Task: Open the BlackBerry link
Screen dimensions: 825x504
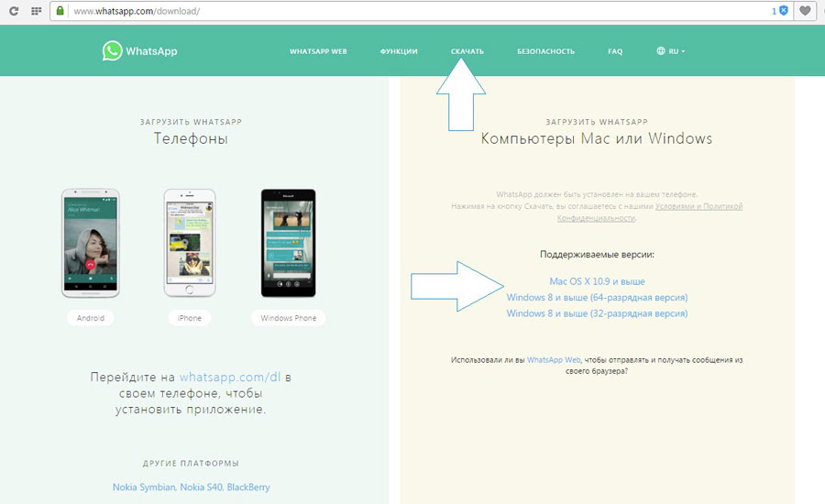Action: [x=248, y=488]
